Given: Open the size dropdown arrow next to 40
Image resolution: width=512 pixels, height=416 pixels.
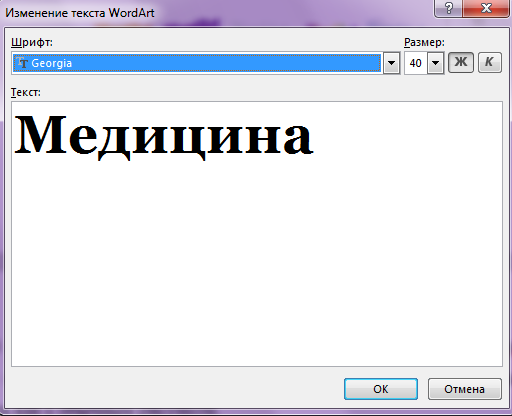Looking at the screenshot, I should pyautogui.click(x=435, y=63).
